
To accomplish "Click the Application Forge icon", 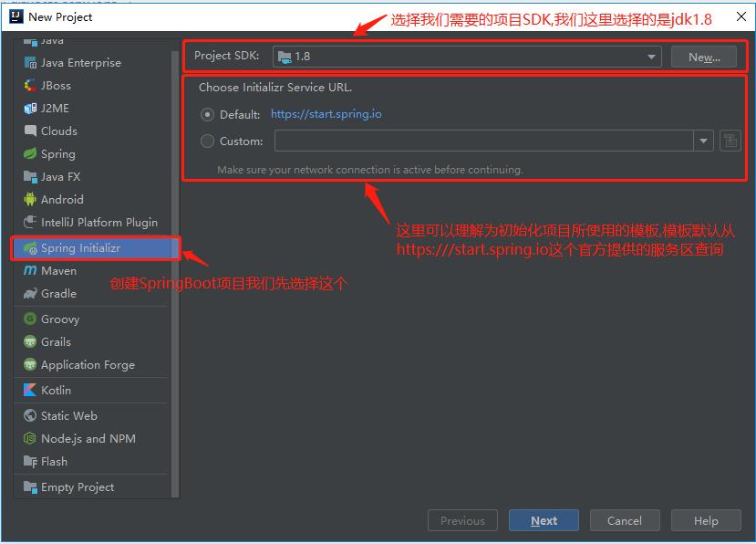I will point(30,364).
